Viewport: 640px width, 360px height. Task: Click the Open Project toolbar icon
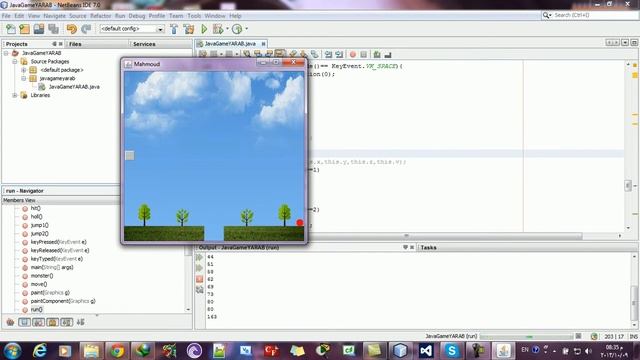point(39,29)
